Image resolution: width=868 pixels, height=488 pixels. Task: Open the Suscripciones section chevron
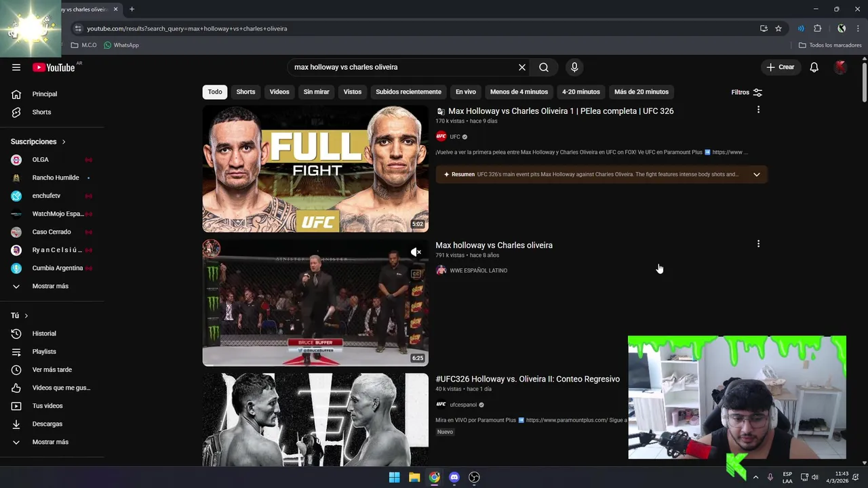click(64, 142)
